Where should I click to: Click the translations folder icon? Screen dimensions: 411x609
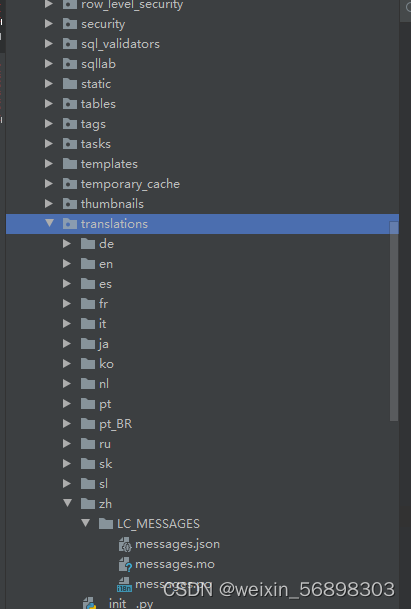coord(70,224)
